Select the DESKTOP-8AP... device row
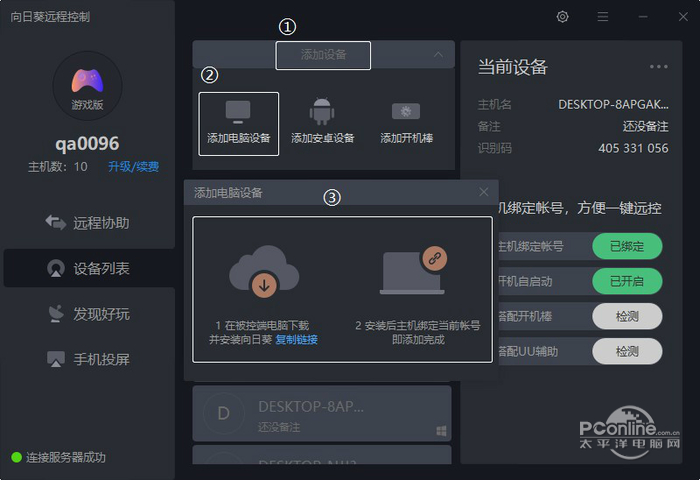This screenshot has width=700, height=480. tap(322, 413)
